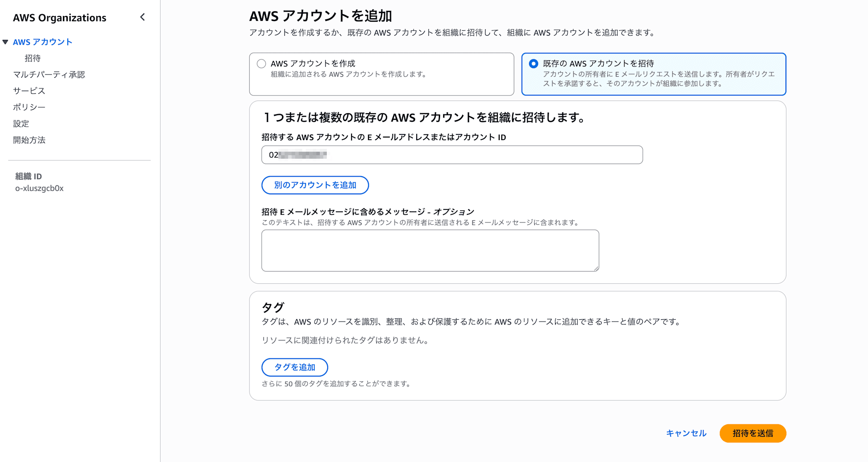This screenshot has width=868, height=462.
Task: Click the text リソースに関連付けられたタグはありません。
Action: (x=346, y=341)
